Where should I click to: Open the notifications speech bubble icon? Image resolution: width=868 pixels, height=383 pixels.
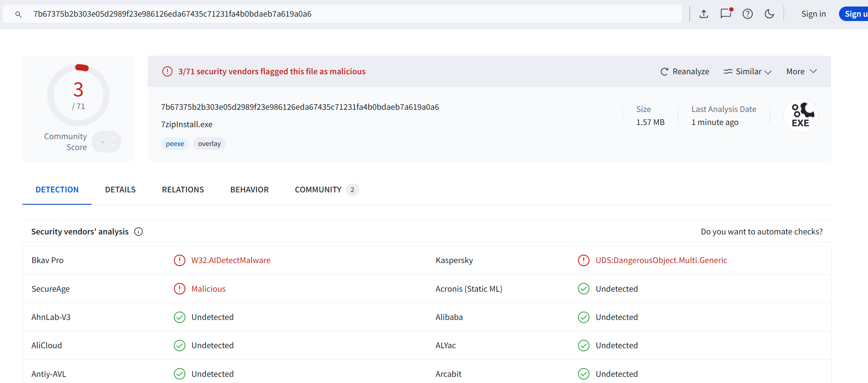pos(726,14)
